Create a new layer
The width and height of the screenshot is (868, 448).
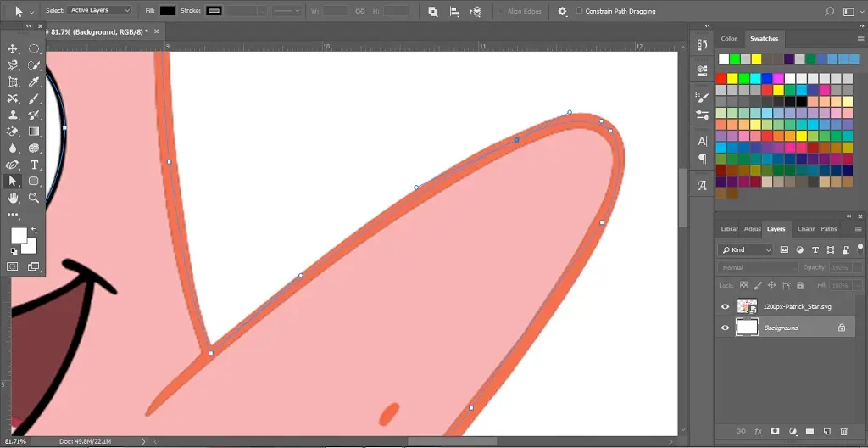click(x=826, y=431)
